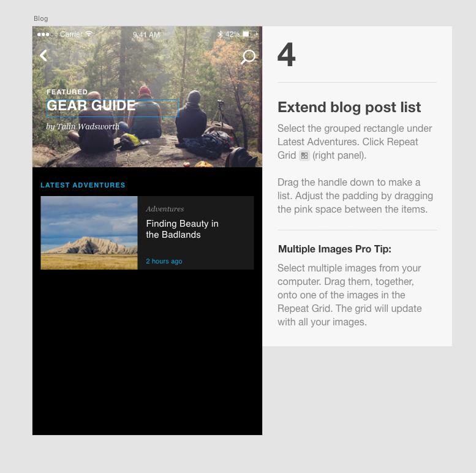476x473 pixels.
Task: Click the forest hikers hero image
Action: coord(147,97)
